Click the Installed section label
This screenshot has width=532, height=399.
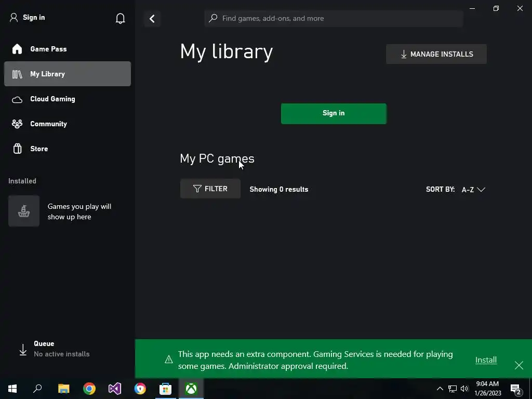pyautogui.click(x=22, y=181)
